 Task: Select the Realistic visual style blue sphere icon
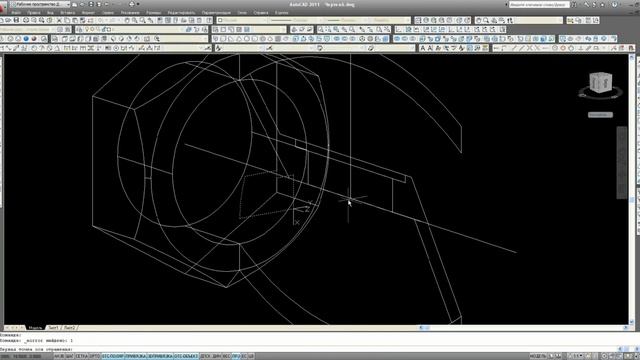(26, 39)
